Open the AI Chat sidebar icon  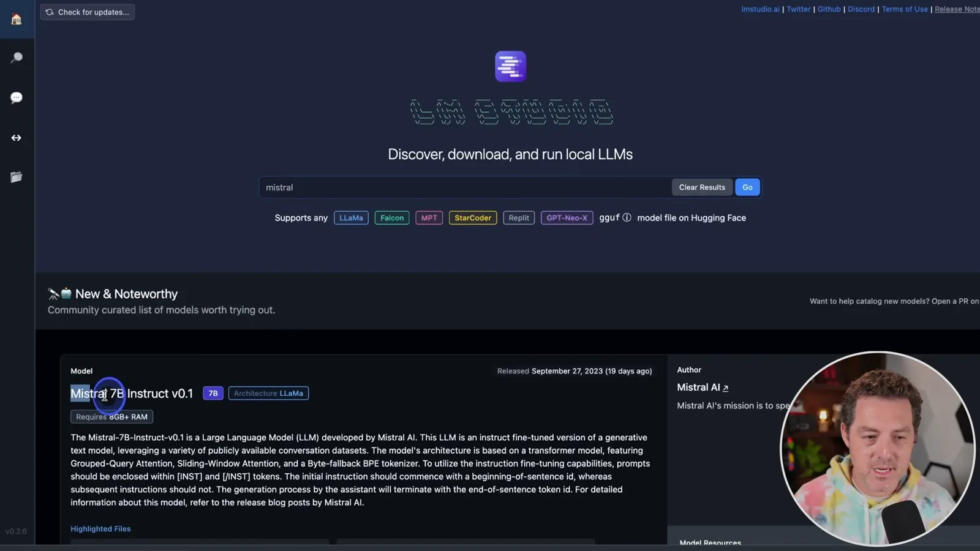click(17, 97)
